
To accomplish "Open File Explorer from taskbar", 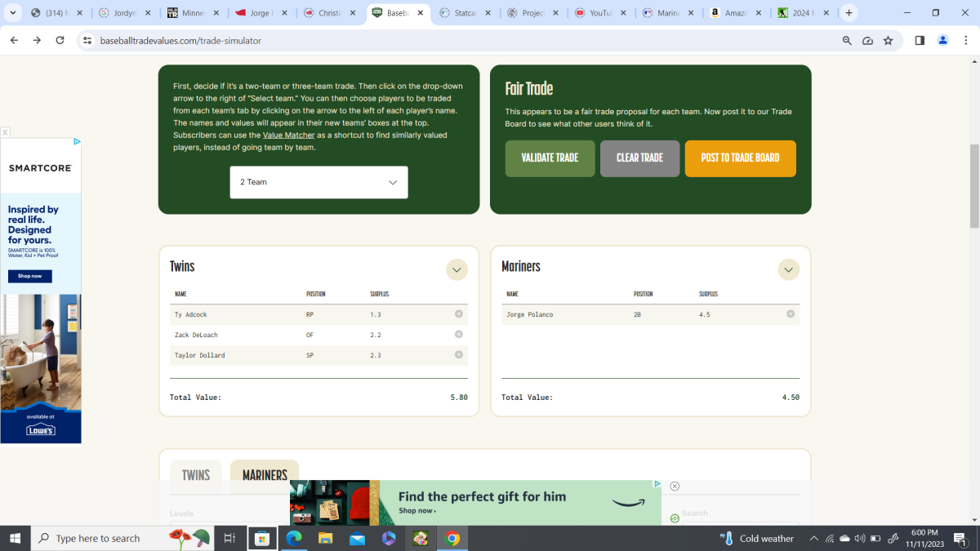I will click(x=326, y=538).
